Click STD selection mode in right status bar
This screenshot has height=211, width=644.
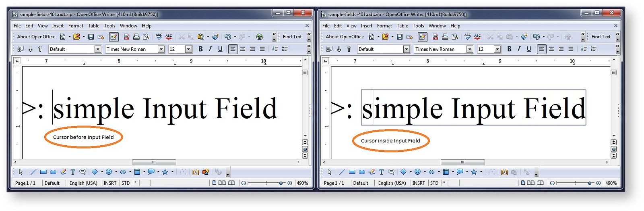(434, 183)
